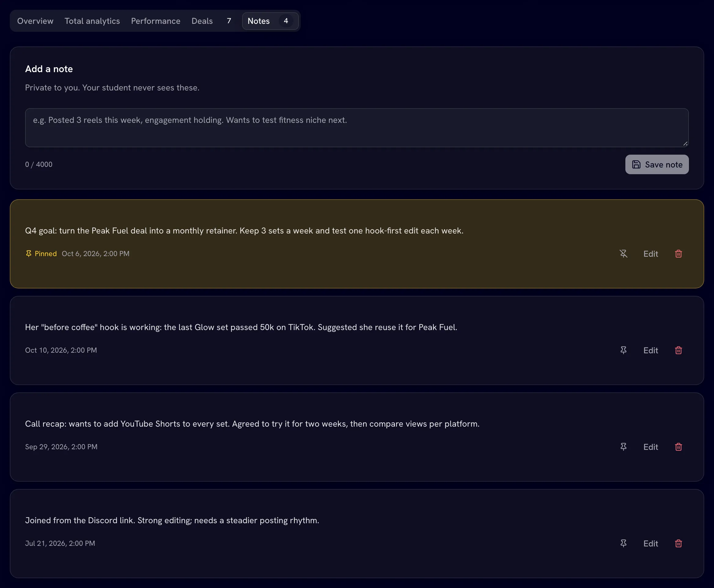
Task: Grab the note textarea resize handle
Action: pyautogui.click(x=685, y=144)
